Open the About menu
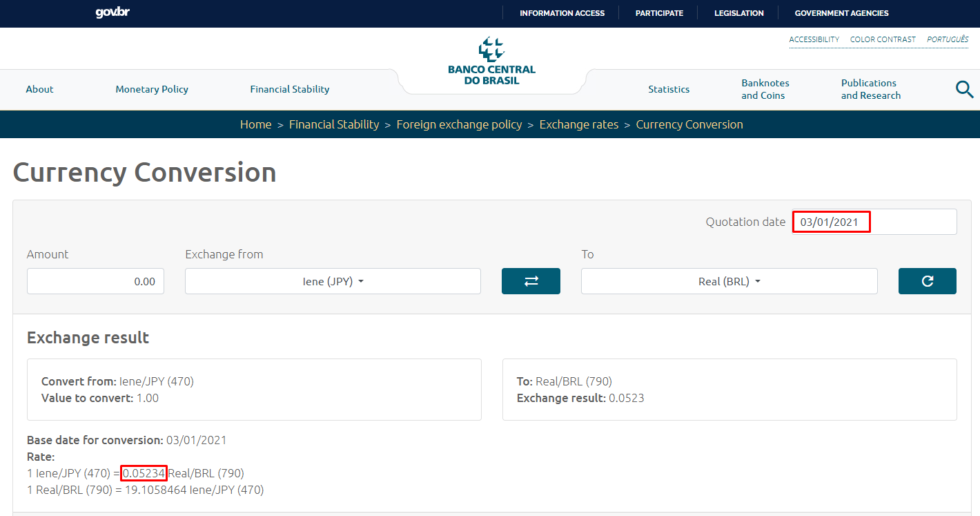 [x=39, y=89]
